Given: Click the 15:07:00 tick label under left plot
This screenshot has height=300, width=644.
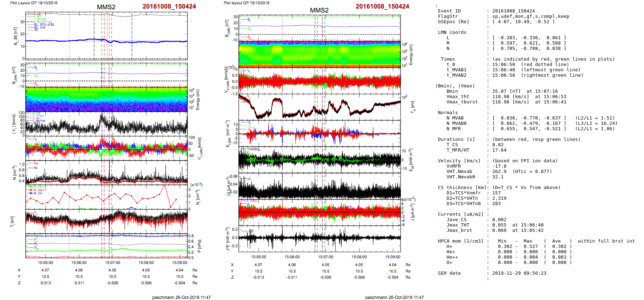Looking at the screenshot, I should tap(112, 263).
